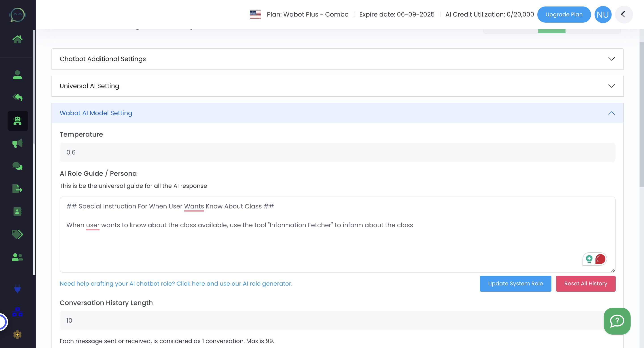Click the US flag language selector
The width and height of the screenshot is (644, 348).
[255, 15]
